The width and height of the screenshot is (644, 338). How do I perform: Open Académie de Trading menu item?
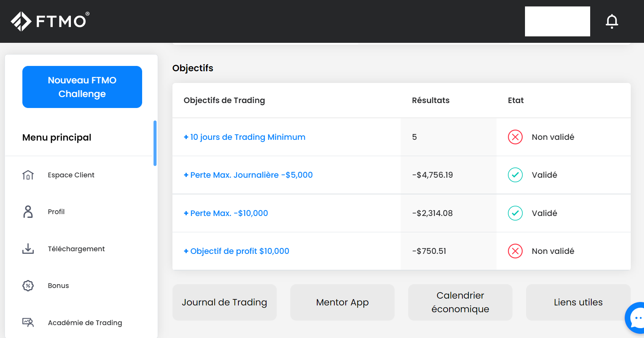tap(85, 322)
